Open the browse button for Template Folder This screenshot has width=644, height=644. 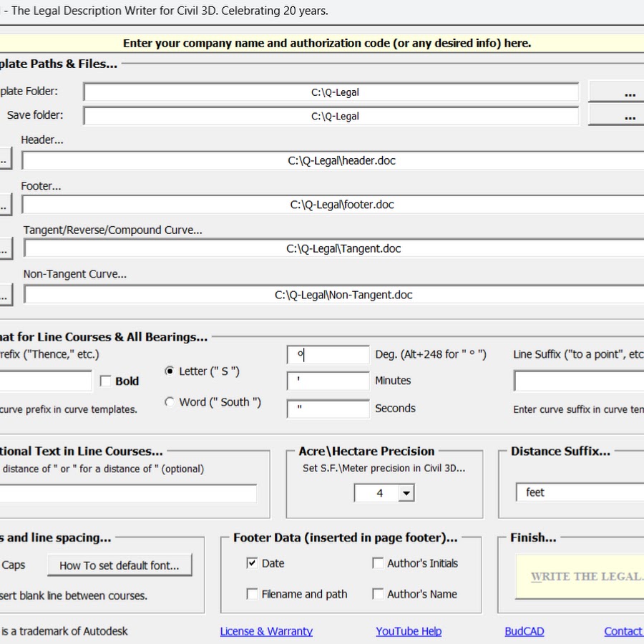click(617, 92)
